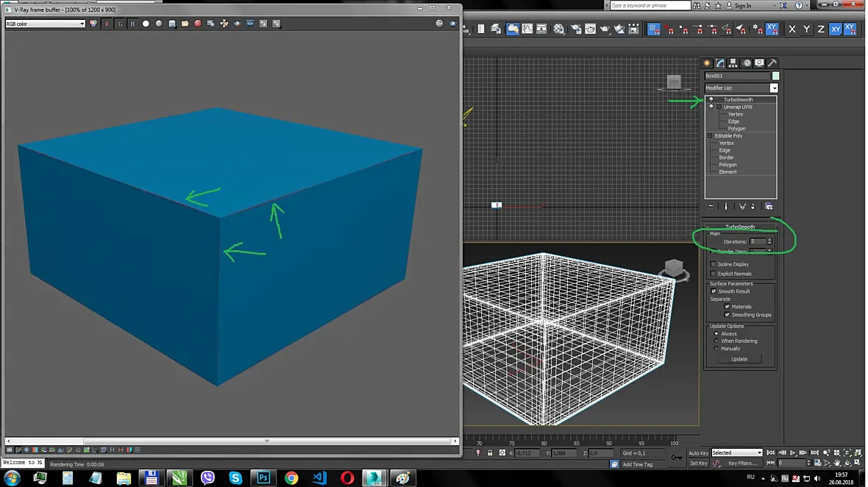Open the Modifier List dropdown

[741, 88]
